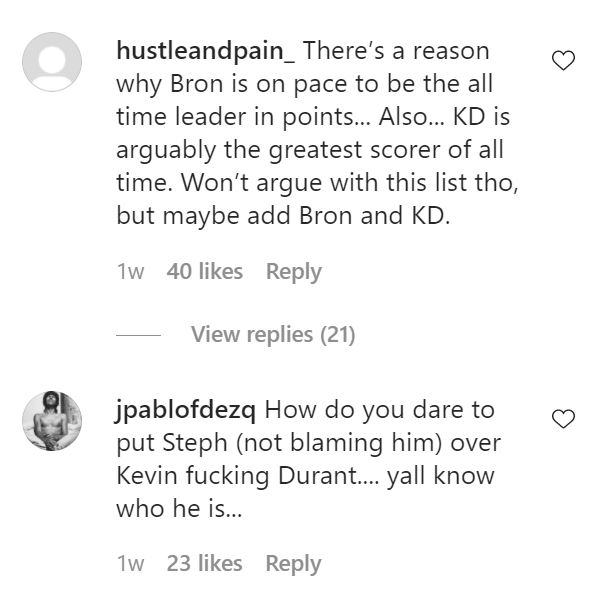610x603 pixels.
Task: Click the jpablofdezq username
Action: click(187, 410)
